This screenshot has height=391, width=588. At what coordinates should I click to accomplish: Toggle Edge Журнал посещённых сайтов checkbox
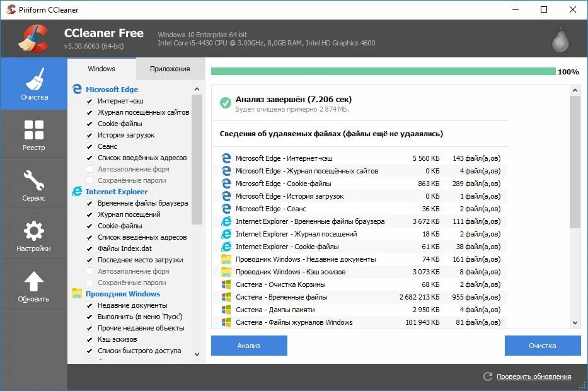point(89,112)
